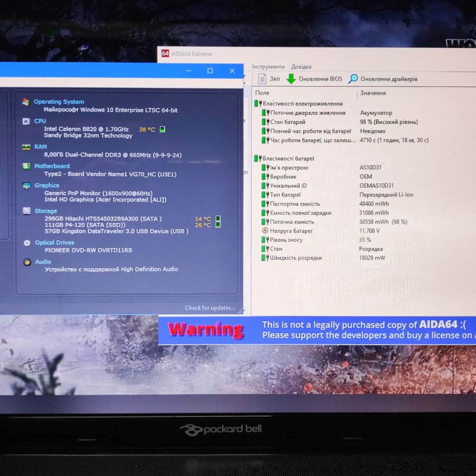Open the Інструменти menu in AIDA64
Viewport: 476px width, 476px height.
(x=268, y=67)
